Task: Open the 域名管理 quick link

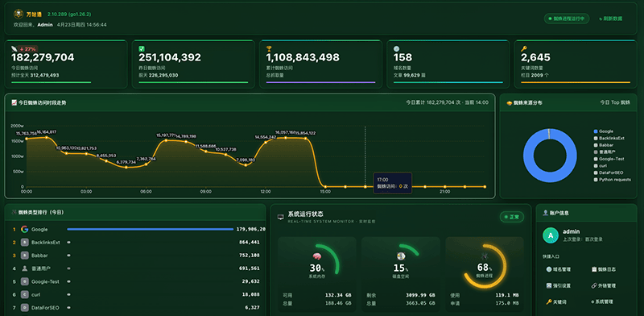Action: click(x=558, y=269)
